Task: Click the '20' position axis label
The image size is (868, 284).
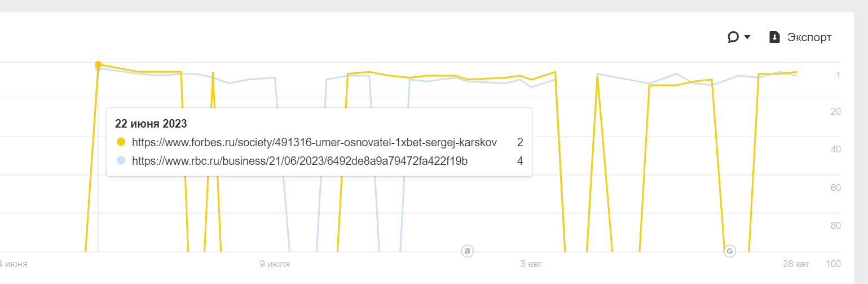Action: tap(836, 111)
